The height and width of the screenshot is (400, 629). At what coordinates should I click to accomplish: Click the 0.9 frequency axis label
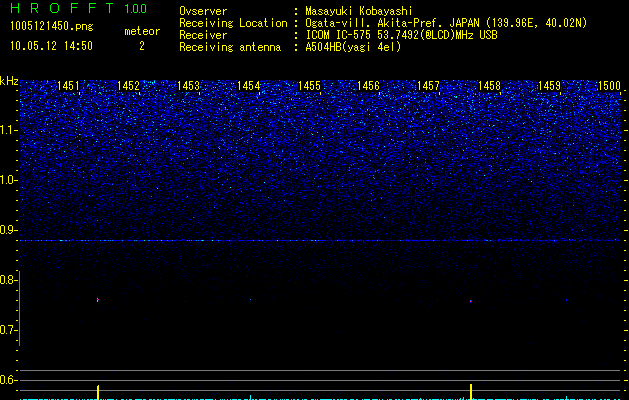point(8,230)
